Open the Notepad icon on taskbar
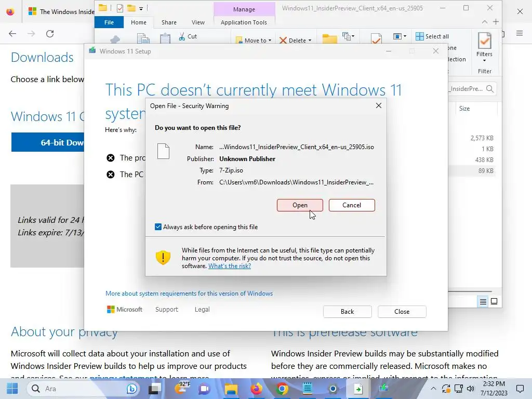This screenshot has height=399, width=532. pyautogui.click(x=308, y=389)
